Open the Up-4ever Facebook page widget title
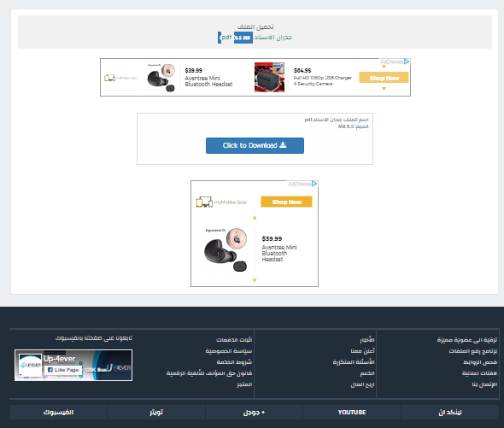 (60, 359)
